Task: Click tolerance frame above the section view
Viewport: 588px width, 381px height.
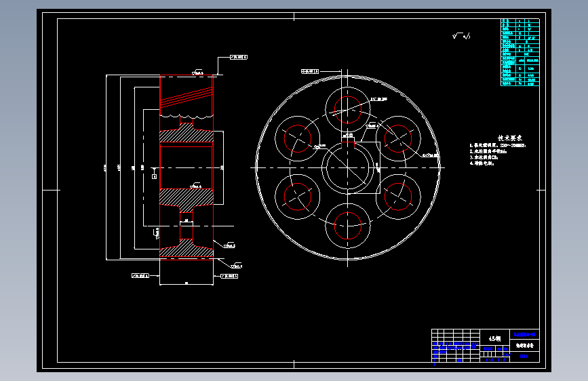Action: tap(239, 58)
